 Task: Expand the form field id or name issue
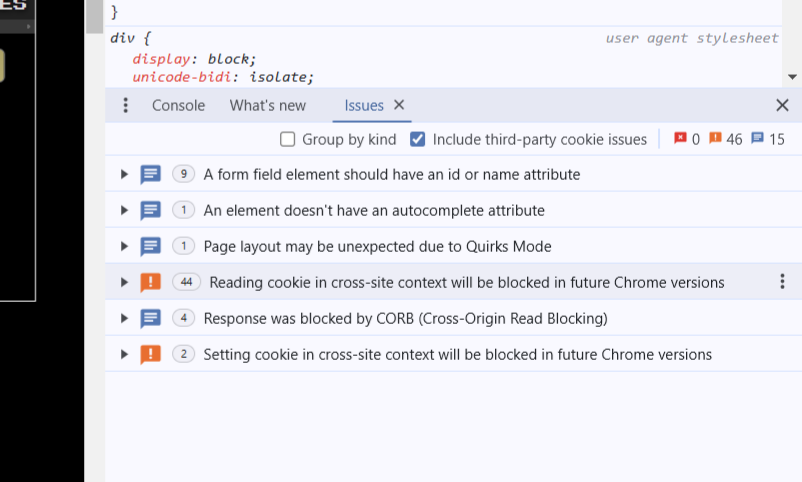[x=124, y=174]
